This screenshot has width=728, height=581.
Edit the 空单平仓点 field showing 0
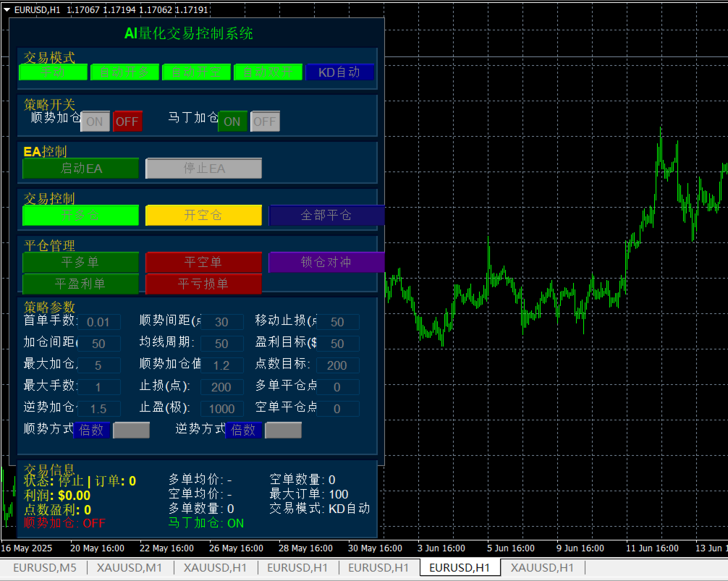pyautogui.click(x=337, y=409)
